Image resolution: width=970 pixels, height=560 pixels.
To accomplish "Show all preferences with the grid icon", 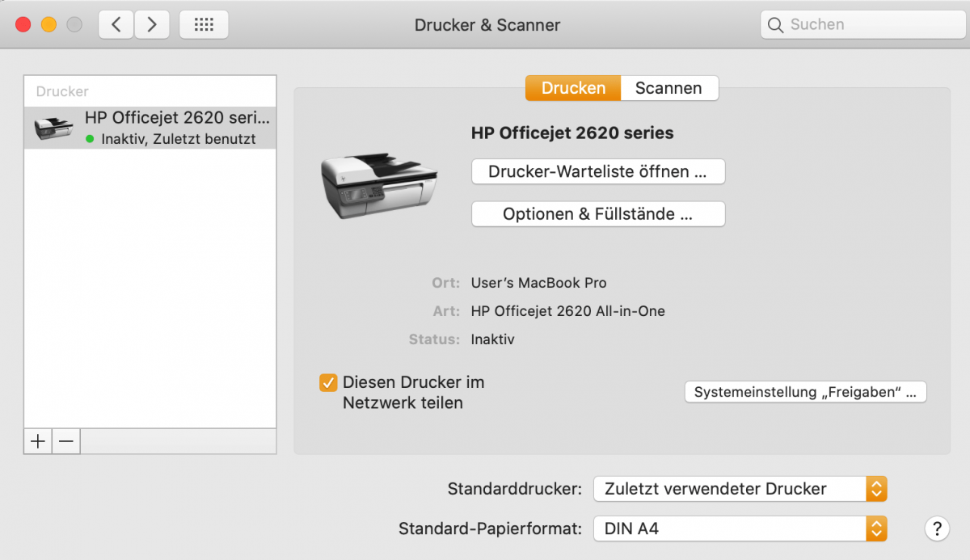I will (204, 24).
